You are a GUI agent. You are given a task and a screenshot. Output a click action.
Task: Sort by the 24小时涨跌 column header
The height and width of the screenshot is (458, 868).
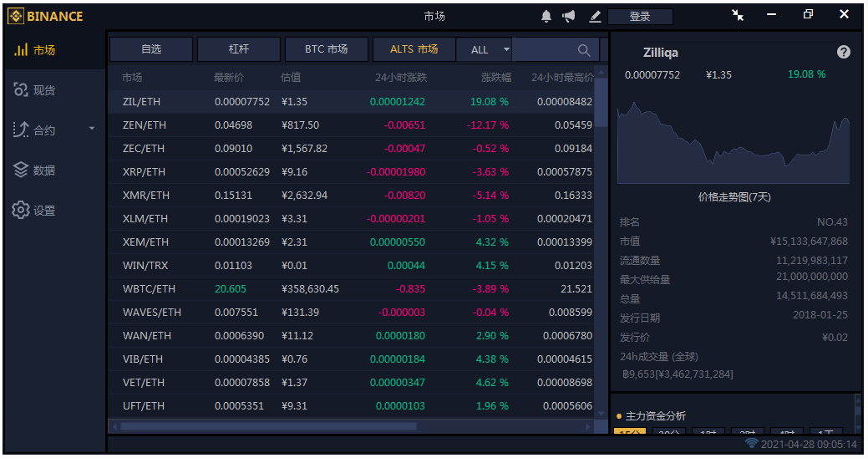pyautogui.click(x=401, y=78)
